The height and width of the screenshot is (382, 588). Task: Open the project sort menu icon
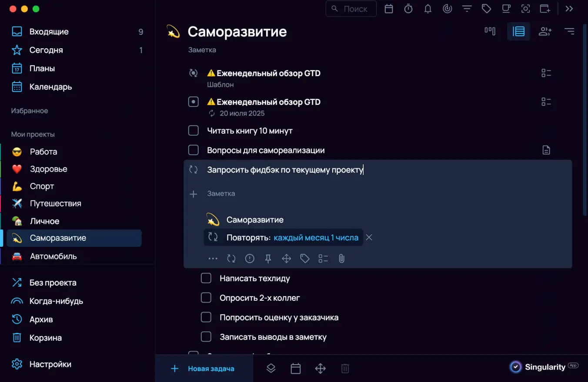point(569,31)
